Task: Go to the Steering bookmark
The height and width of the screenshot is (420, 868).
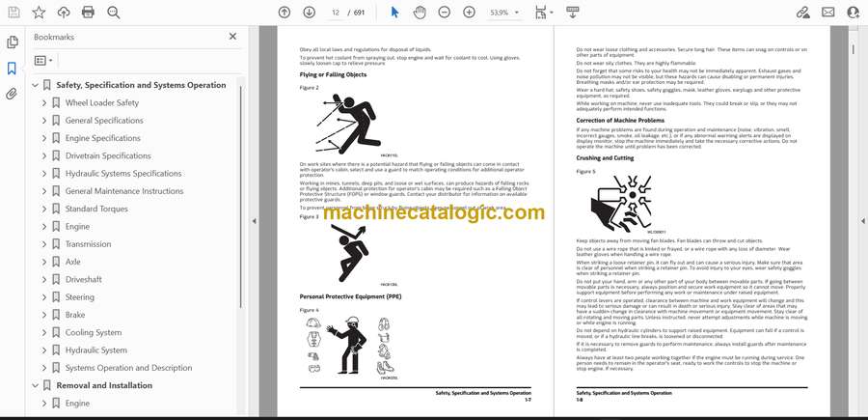Action: tap(80, 297)
